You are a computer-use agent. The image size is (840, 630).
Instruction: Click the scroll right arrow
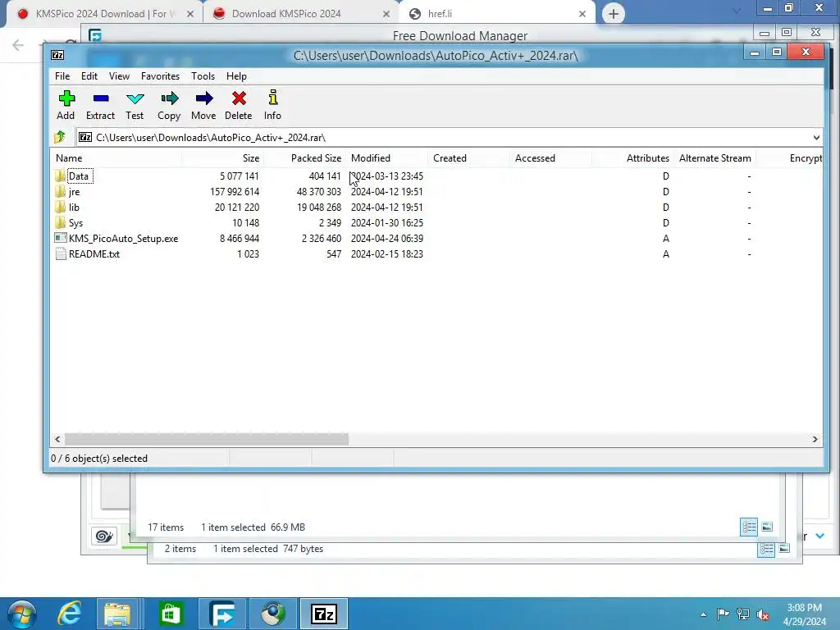pyautogui.click(x=815, y=440)
